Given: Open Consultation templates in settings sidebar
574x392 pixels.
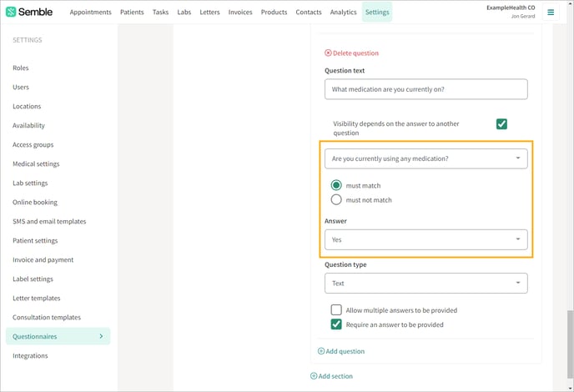Looking at the screenshot, I should pos(47,317).
